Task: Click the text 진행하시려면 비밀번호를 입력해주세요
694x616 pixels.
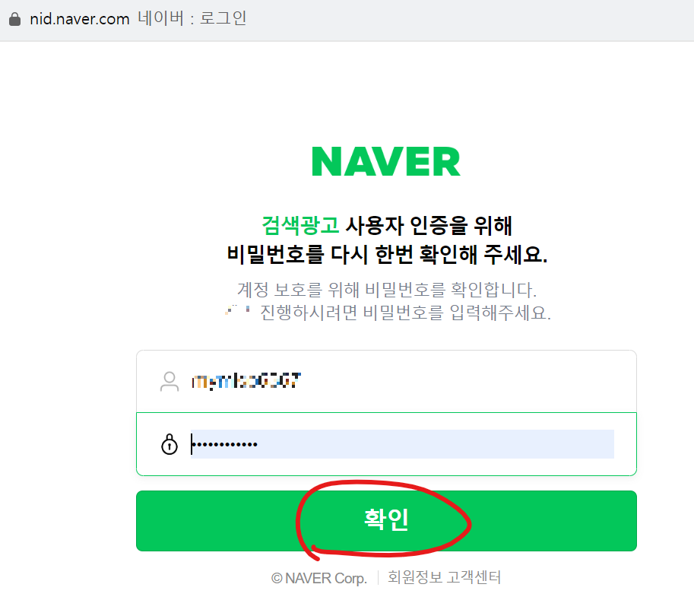Action: coord(405,313)
